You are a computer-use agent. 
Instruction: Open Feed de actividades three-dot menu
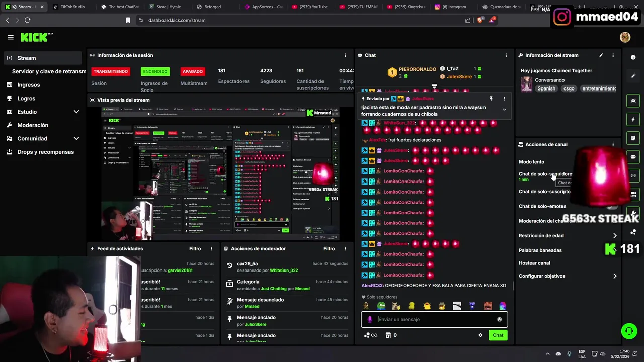211,249
